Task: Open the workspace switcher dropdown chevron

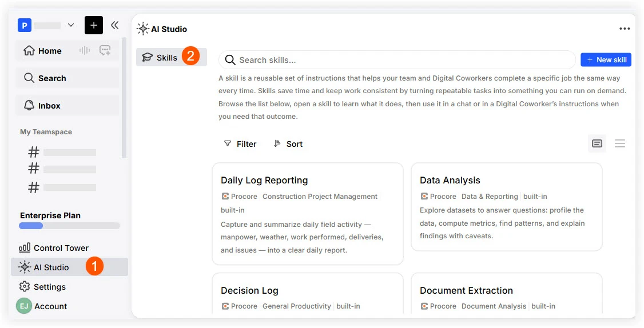Action: point(71,26)
